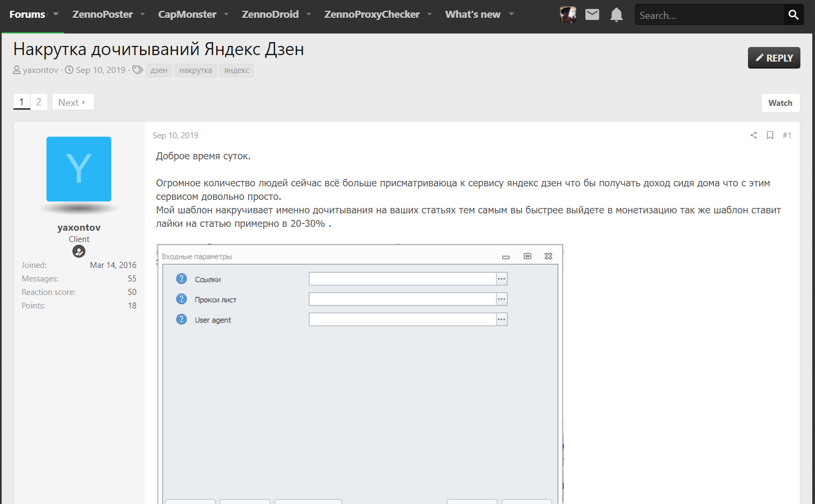Click the Ссылки text input field
This screenshot has width=815, height=504.
[x=403, y=279]
